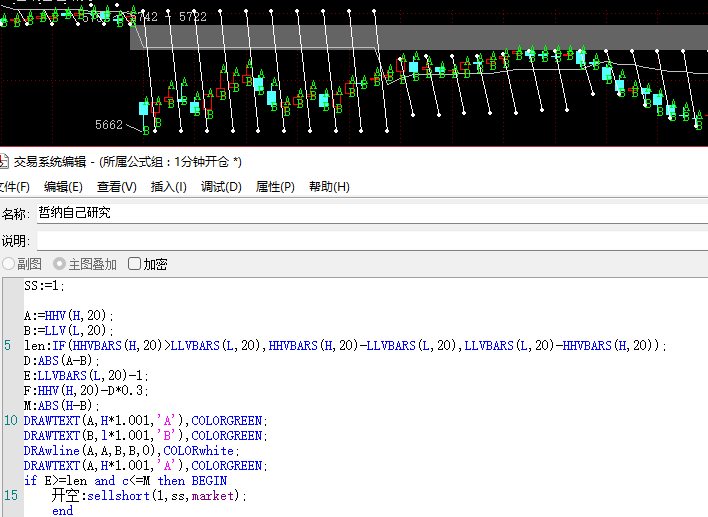Place cursor on the A:=HHV(H,20); line
This screenshot has width=708, height=517.
point(69,316)
